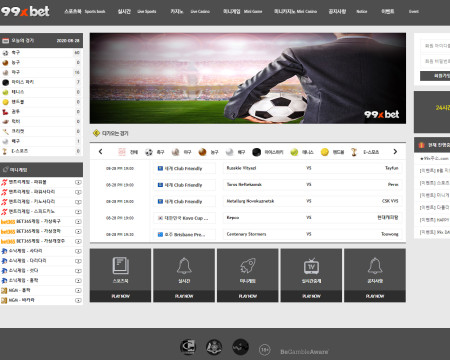Open the Mini Game menu in the top navigation
Viewport: 450px width, 360px height.
(x=243, y=12)
